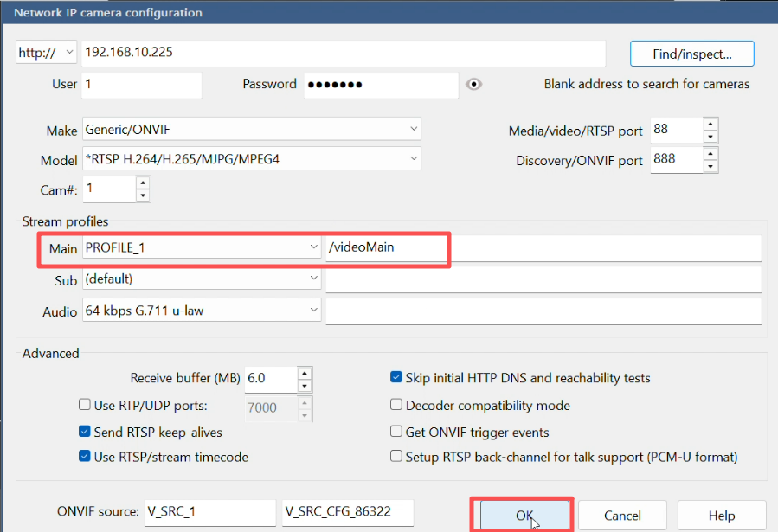Click the Find/inspect... button
The image size is (778, 532).
691,54
